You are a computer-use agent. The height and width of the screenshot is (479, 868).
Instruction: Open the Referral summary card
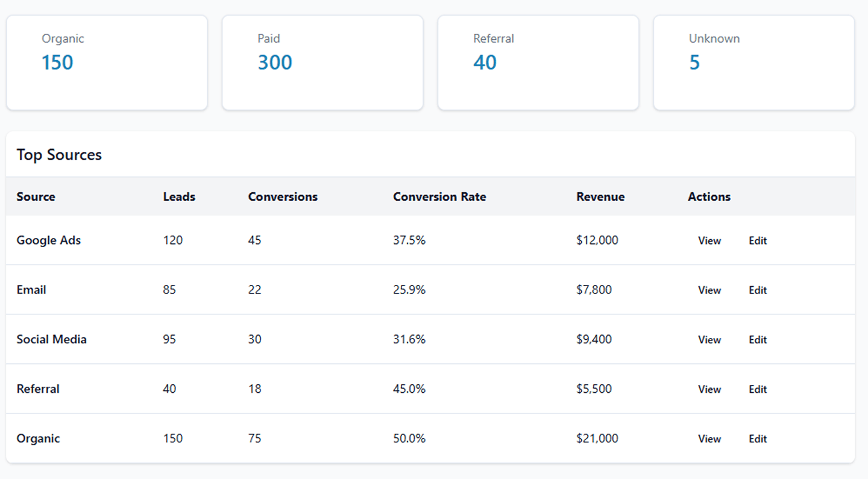(x=538, y=63)
